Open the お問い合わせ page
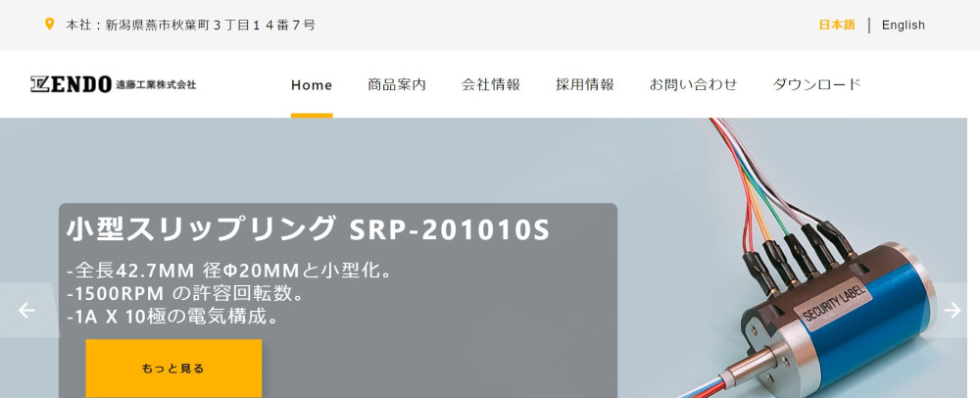980x398 pixels. click(x=693, y=85)
